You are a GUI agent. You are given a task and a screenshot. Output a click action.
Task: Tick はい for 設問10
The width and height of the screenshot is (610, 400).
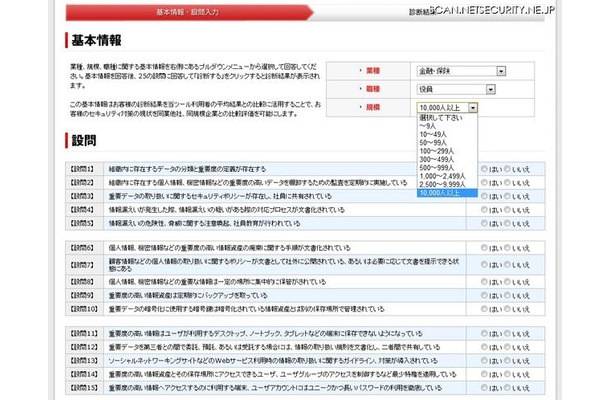click(x=484, y=309)
